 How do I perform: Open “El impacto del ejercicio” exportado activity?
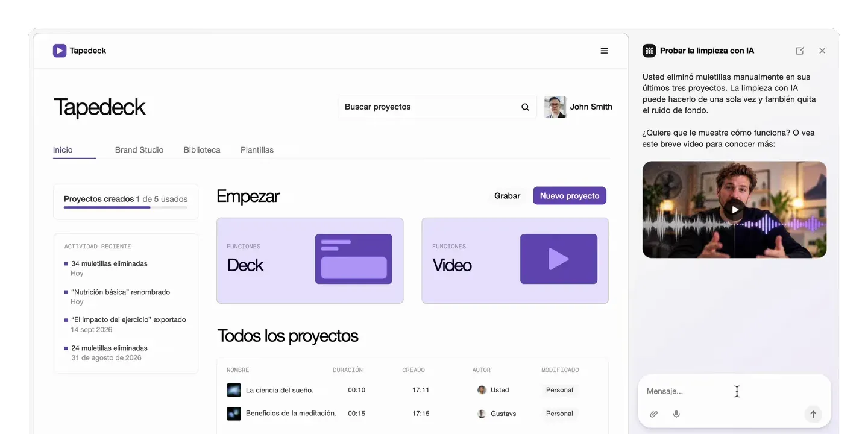click(x=128, y=319)
